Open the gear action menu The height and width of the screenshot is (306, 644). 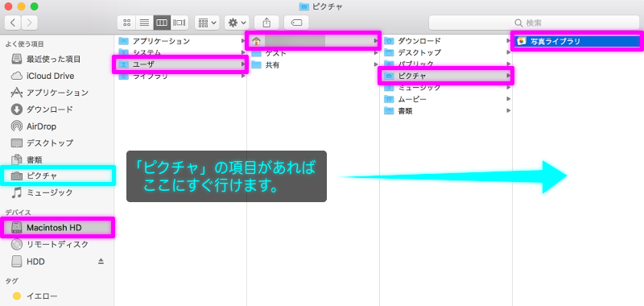(x=237, y=23)
